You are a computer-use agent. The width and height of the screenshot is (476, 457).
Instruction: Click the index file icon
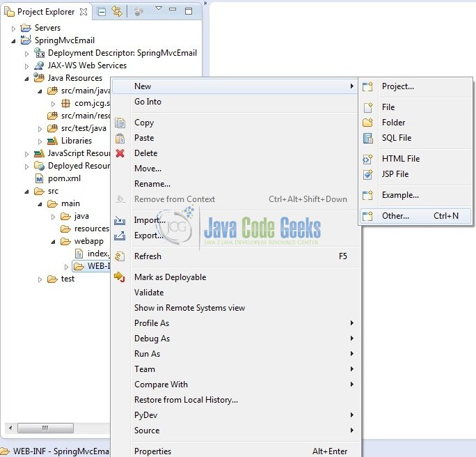tap(79, 254)
